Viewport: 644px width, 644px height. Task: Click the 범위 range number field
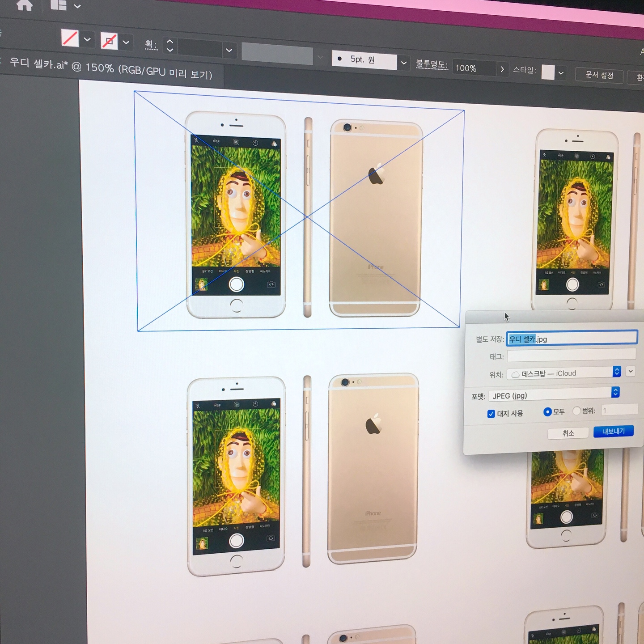[619, 409]
